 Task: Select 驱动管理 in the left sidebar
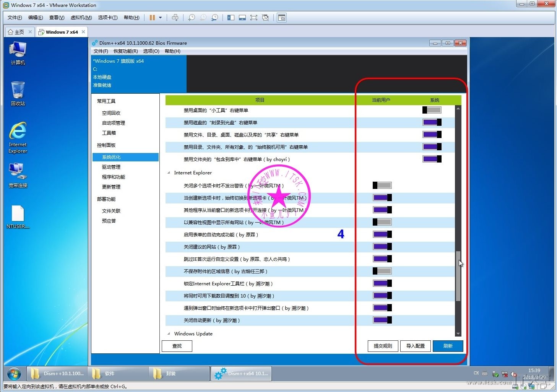pyautogui.click(x=111, y=167)
